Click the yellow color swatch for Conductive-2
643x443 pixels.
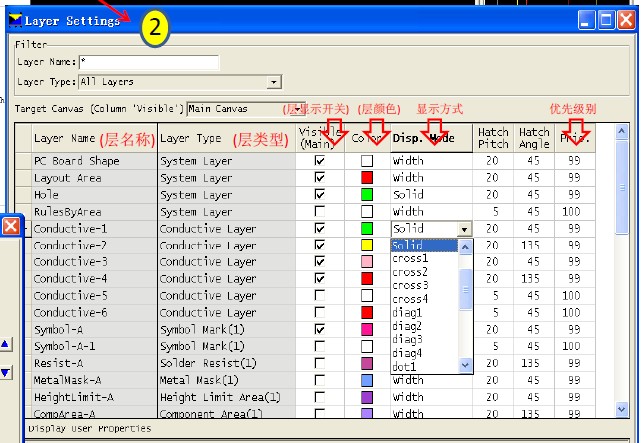coord(367,246)
